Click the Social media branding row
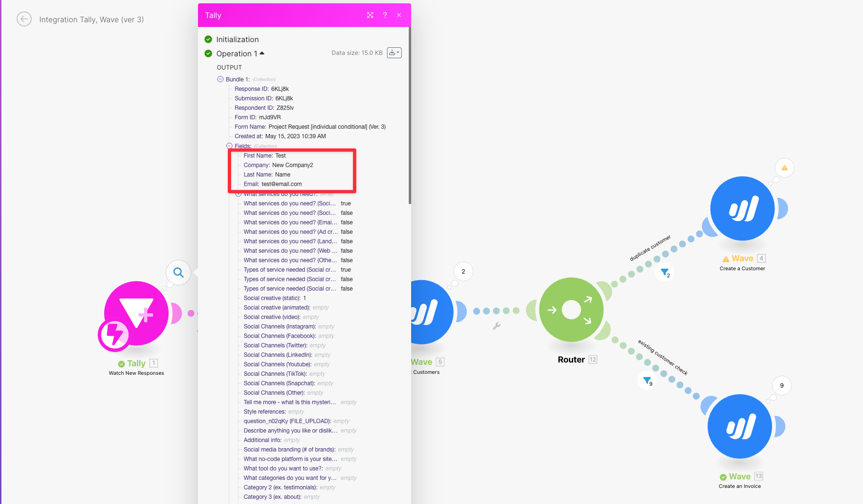863x504 pixels. click(x=299, y=450)
